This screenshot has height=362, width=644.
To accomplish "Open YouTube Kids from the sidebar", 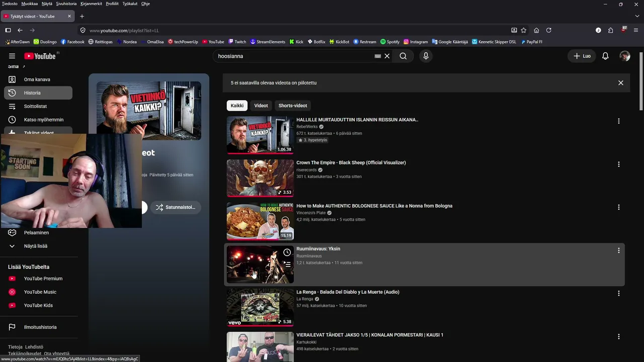I will [x=38, y=305].
